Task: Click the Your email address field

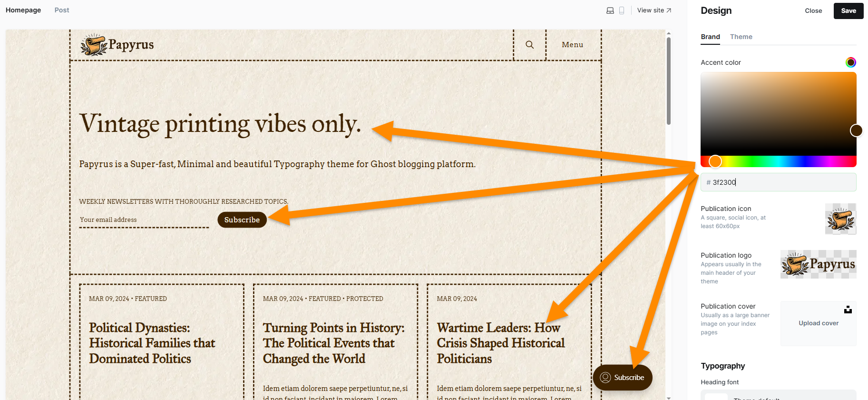Action: (x=144, y=220)
